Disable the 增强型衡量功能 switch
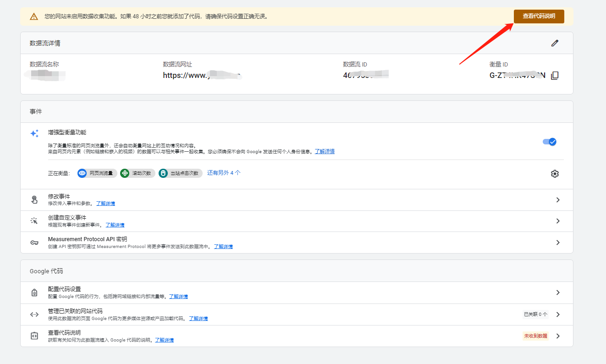This screenshot has width=606, height=364. [x=549, y=142]
